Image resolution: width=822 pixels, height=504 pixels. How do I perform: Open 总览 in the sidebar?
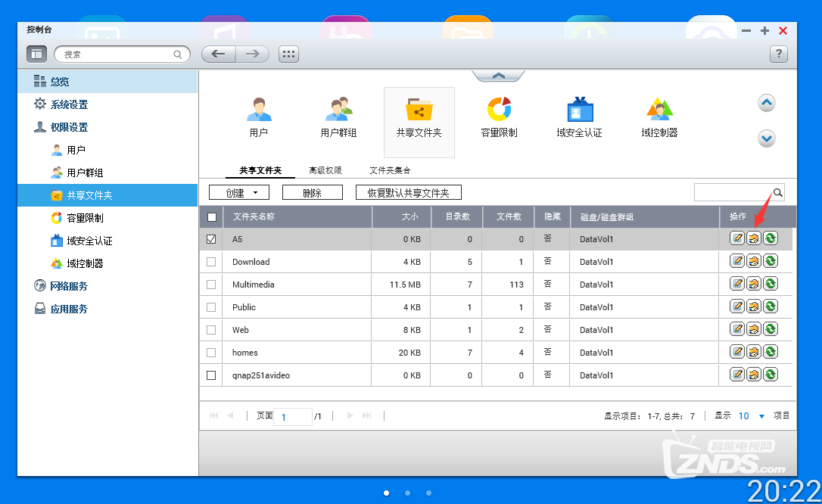[107, 82]
